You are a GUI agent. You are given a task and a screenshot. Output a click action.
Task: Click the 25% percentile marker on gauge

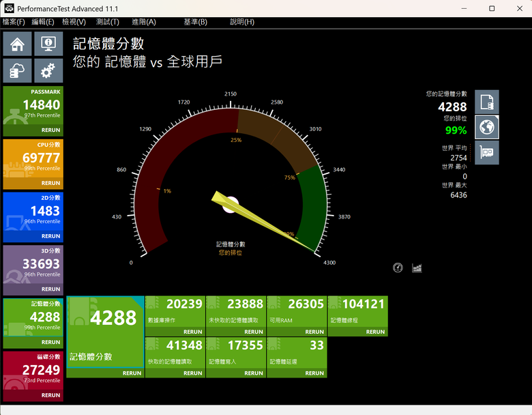pos(236,140)
